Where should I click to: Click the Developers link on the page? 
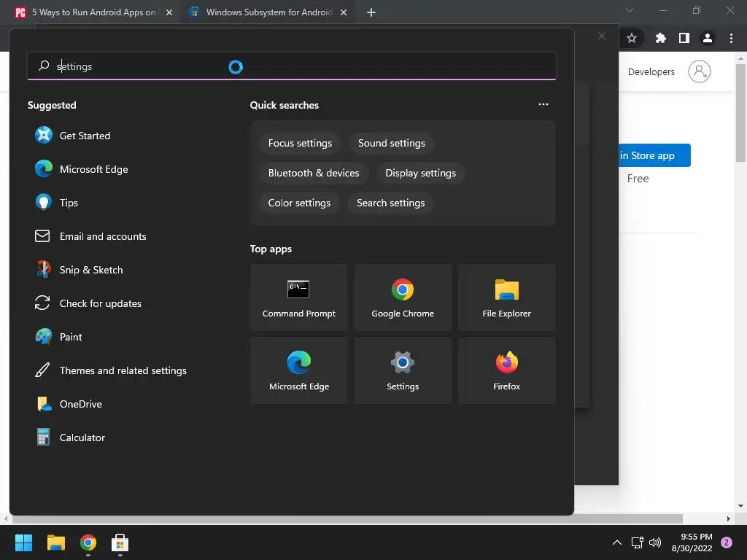[x=651, y=72]
